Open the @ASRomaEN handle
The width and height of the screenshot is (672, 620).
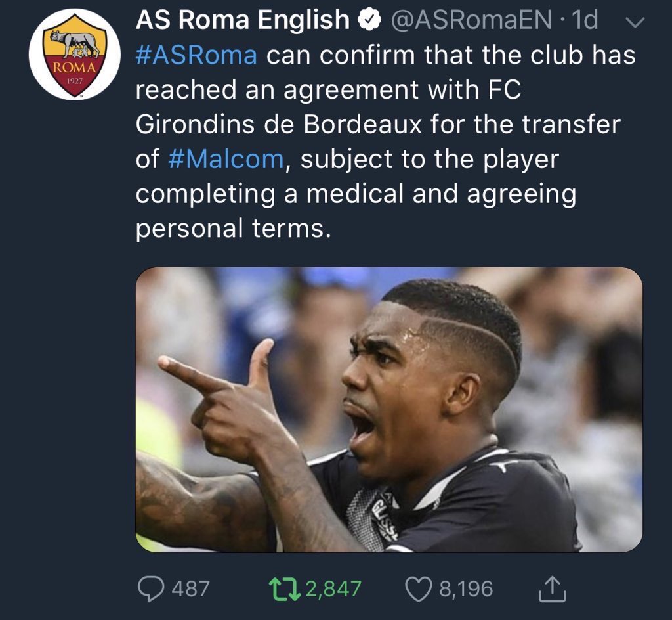click(471, 20)
